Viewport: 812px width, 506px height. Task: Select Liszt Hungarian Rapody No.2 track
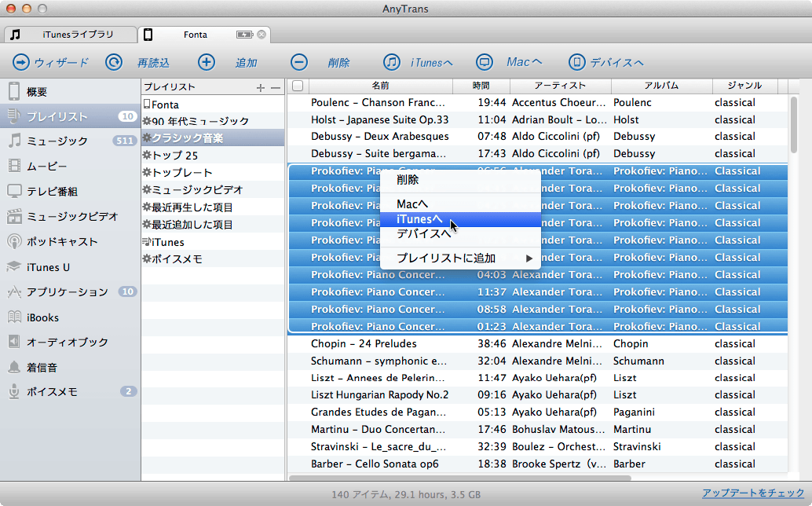click(x=537, y=395)
